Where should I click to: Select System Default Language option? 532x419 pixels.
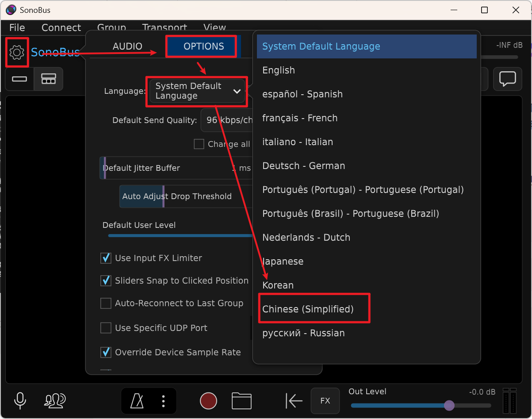click(x=367, y=46)
